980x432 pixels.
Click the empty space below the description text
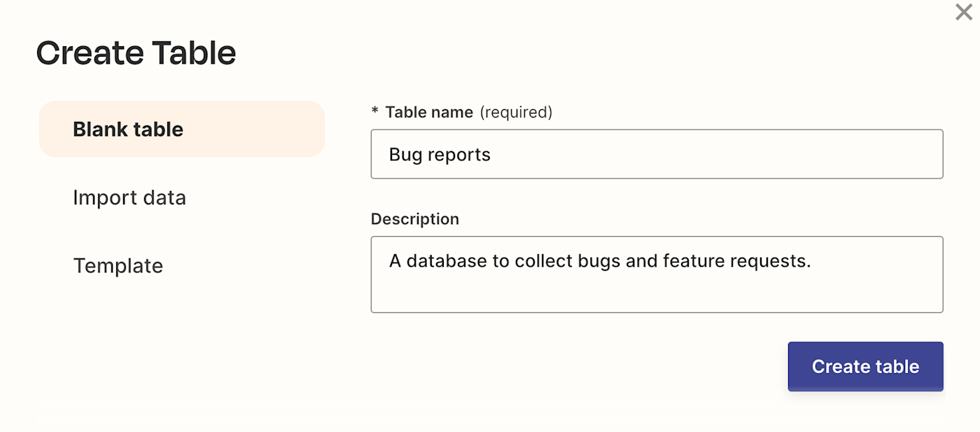pyautogui.click(x=657, y=293)
